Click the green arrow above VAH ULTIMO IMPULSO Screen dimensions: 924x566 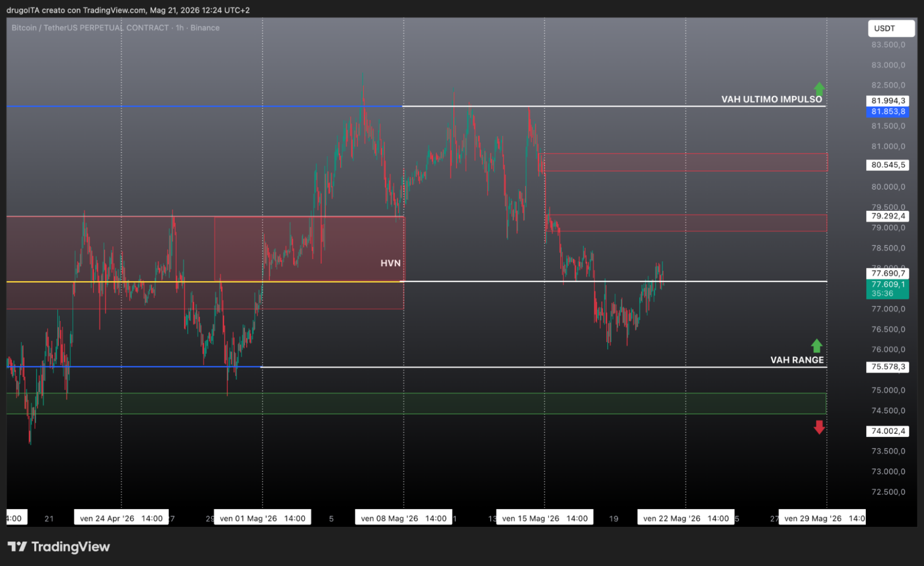click(x=819, y=89)
